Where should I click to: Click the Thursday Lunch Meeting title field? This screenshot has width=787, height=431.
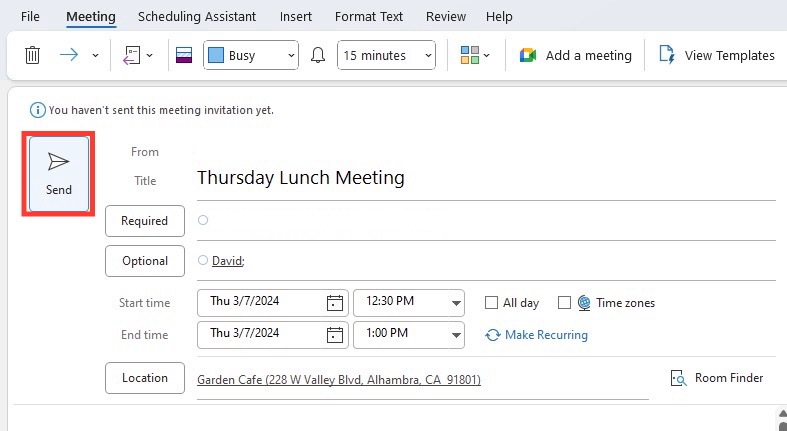pyautogui.click(x=486, y=178)
